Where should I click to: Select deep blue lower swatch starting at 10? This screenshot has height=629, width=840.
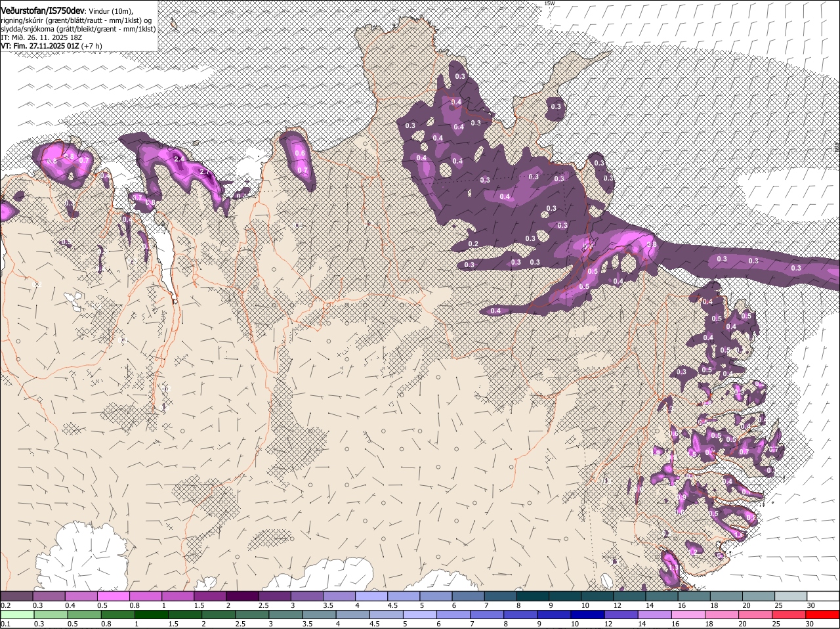coord(588,615)
